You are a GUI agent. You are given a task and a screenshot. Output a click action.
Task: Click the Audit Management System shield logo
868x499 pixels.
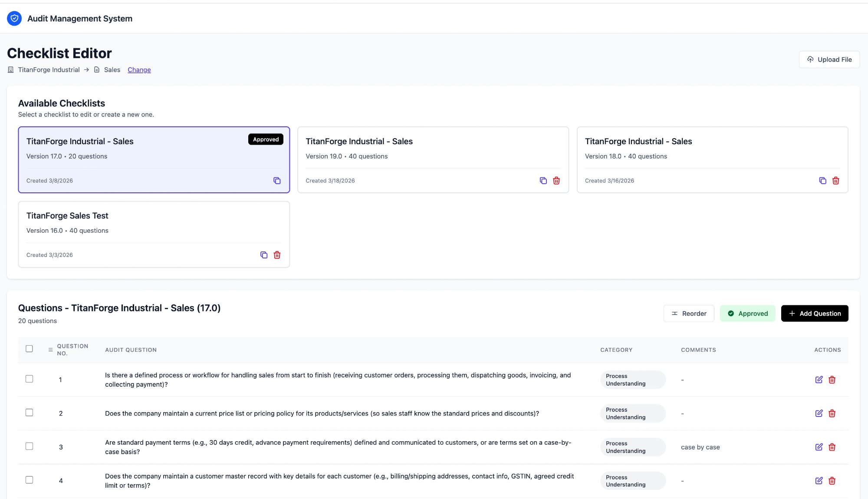point(14,18)
